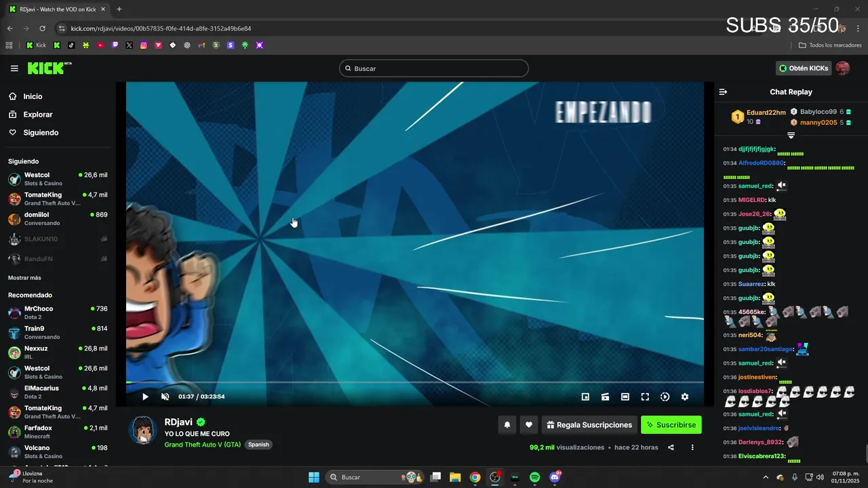Open the three-dot video options menu
The image size is (868, 488).
[x=692, y=447]
